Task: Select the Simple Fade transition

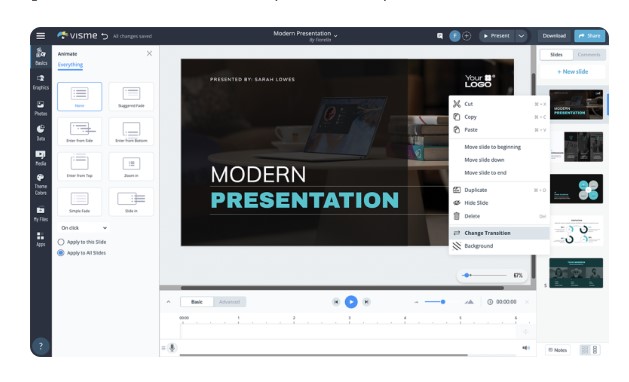Action: pos(79,201)
